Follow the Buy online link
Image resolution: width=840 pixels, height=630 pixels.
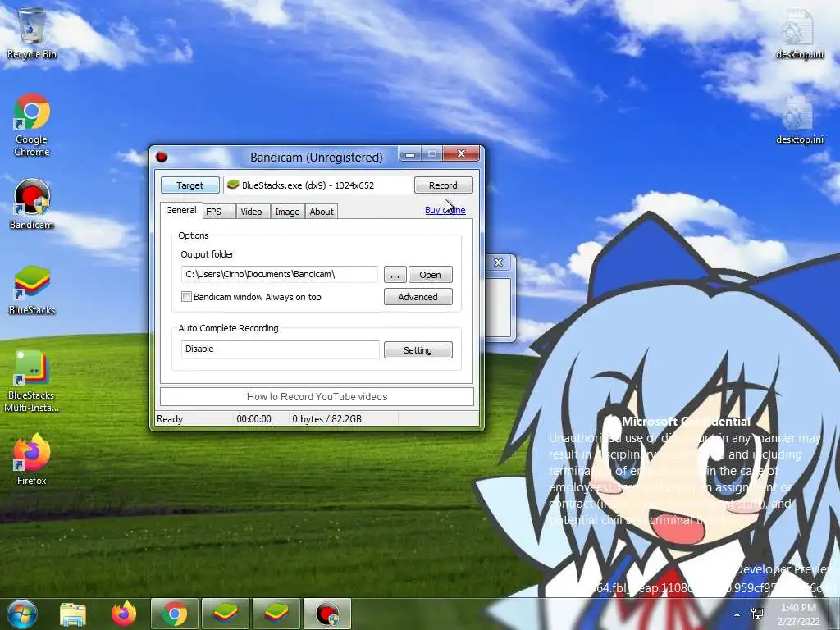pyautogui.click(x=445, y=210)
